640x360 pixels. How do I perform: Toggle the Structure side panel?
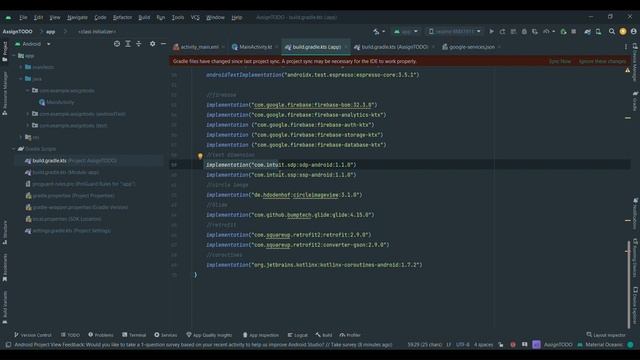click(5, 233)
